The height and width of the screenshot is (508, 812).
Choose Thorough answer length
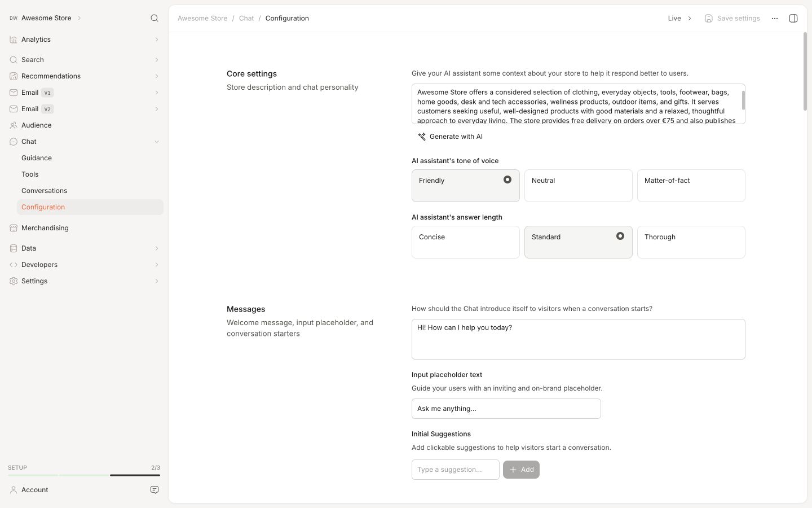tap(691, 242)
